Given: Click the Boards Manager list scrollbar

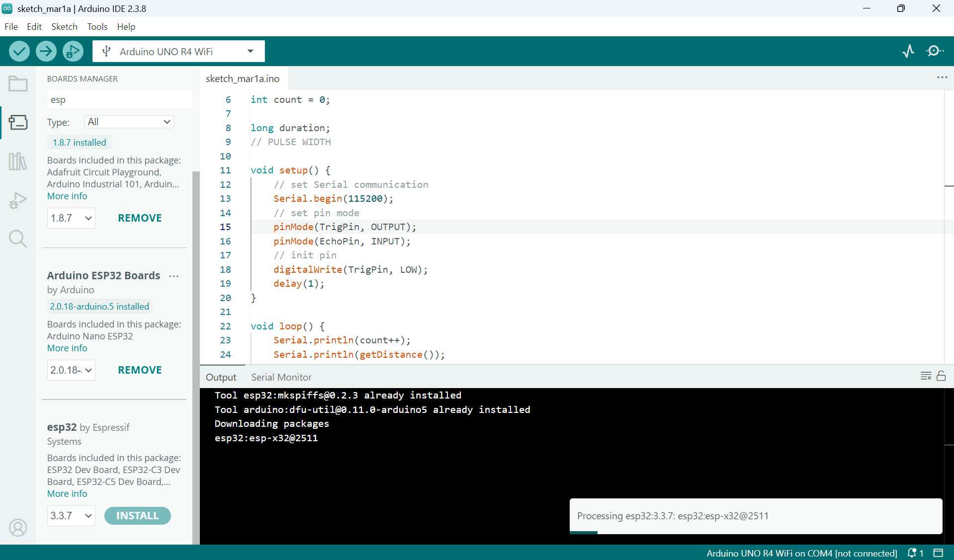Looking at the screenshot, I should 196,358.
